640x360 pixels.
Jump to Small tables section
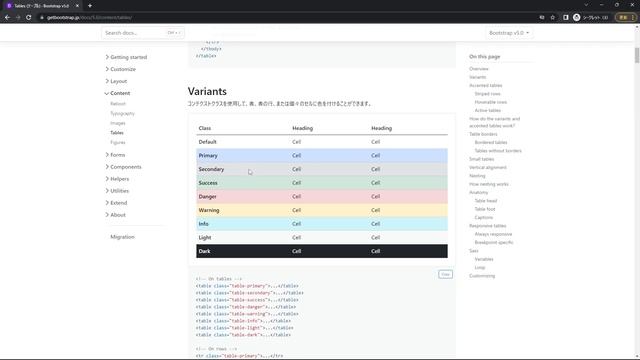point(482,159)
